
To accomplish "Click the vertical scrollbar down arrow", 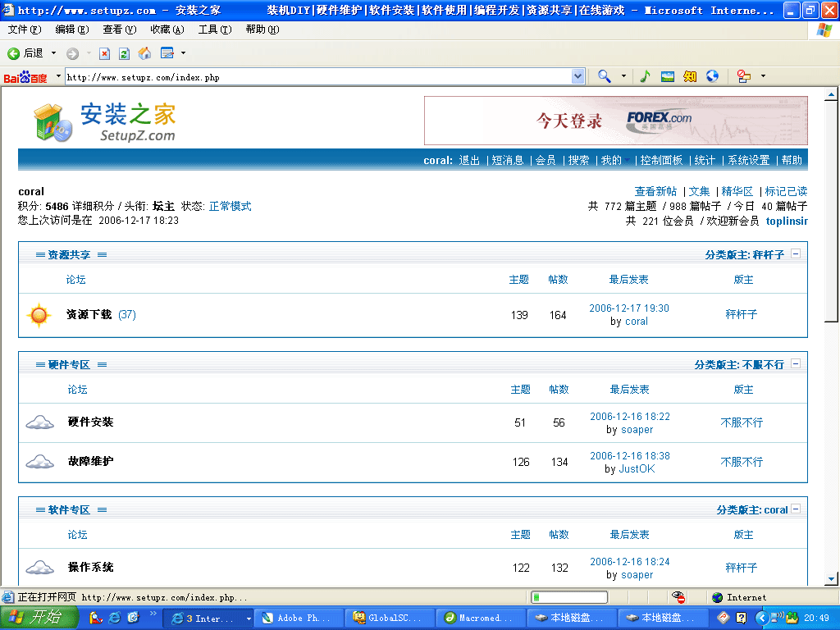I will point(830,580).
